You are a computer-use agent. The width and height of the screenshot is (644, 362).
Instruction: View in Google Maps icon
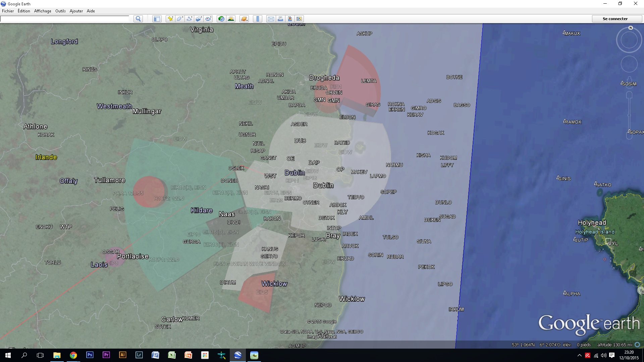click(299, 19)
